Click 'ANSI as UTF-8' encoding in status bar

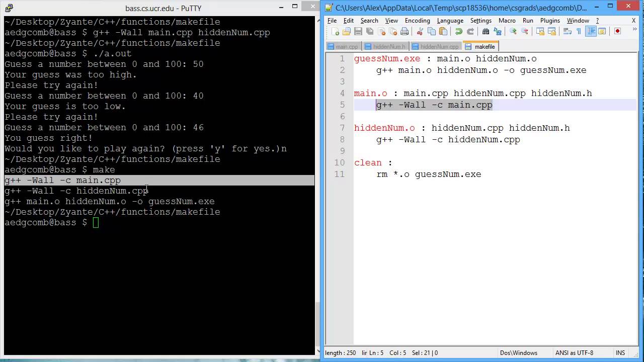[574, 353]
